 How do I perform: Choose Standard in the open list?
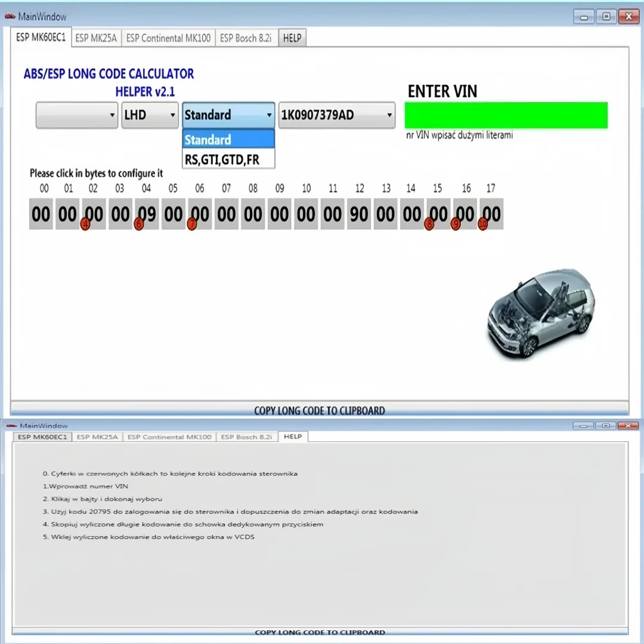tap(228, 140)
